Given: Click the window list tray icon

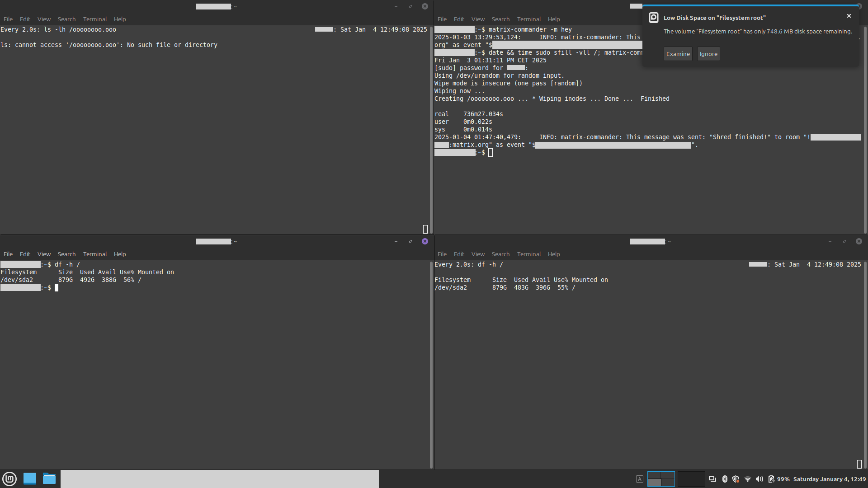Looking at the screenshot, I should tap(712, 479).
